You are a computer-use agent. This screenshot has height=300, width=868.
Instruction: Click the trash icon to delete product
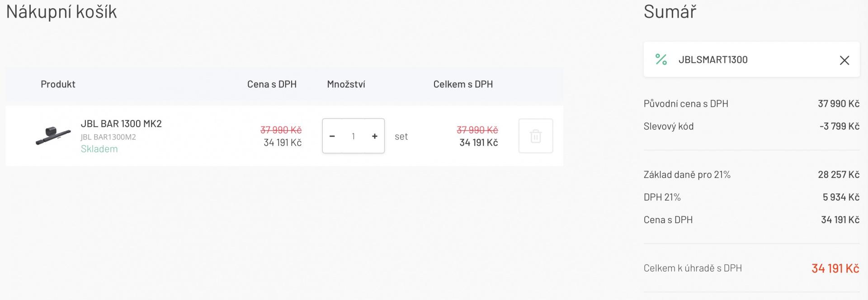(x=535, y=136)
